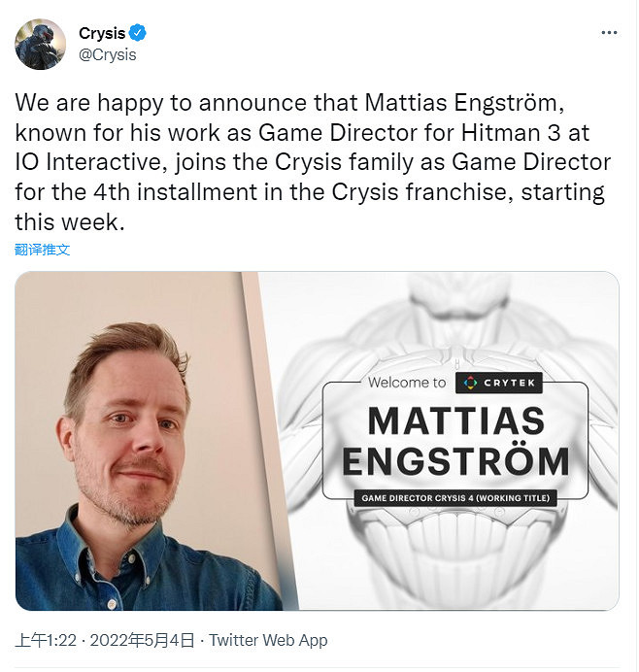Open the Crysis profile avatar
Viewport: 639px width, 672px height.
pyautogui.click(x=40, y=44)
